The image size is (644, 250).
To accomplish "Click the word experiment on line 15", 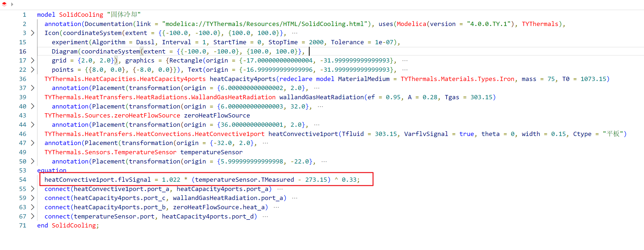I will point(70,42).
